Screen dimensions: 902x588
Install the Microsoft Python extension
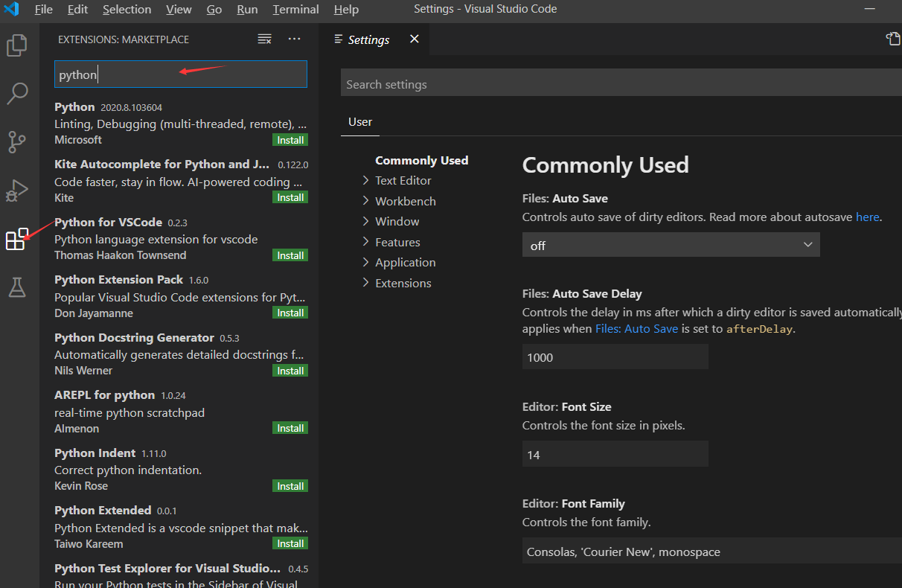click(x=290, y=140)
